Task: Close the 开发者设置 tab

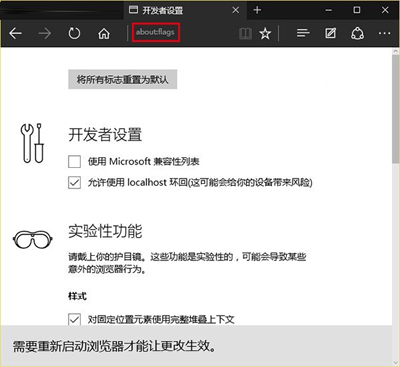Action: coord(236,10)
